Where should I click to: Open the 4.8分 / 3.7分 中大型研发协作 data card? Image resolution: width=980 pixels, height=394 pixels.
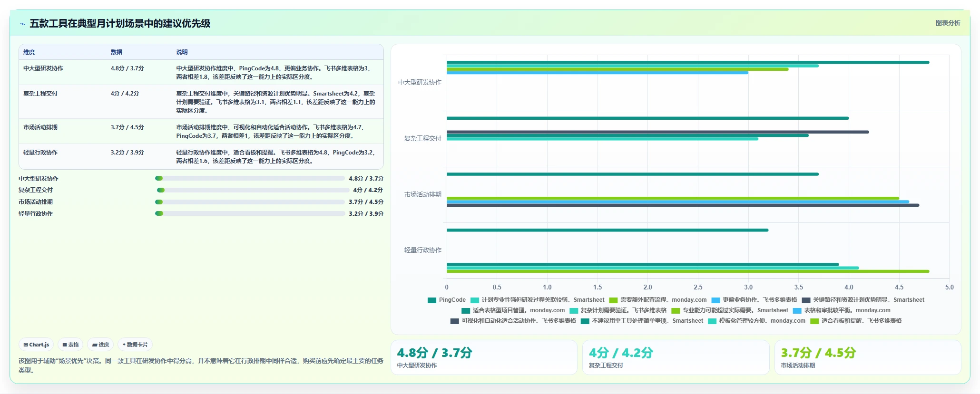[484, 357]
